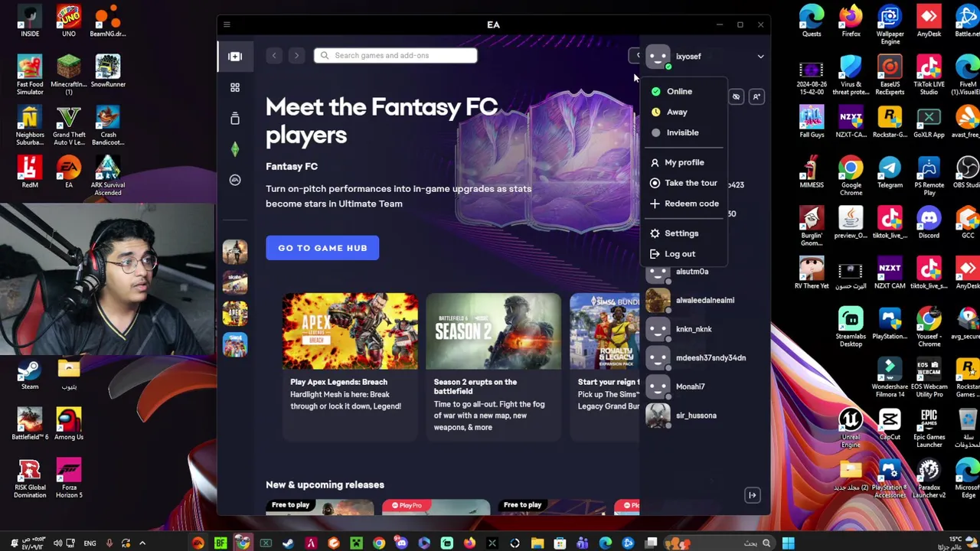Screen dimensions: 980x551
Task: Open Unreal Engine desktop shortcut
Action: click(851, 428)
